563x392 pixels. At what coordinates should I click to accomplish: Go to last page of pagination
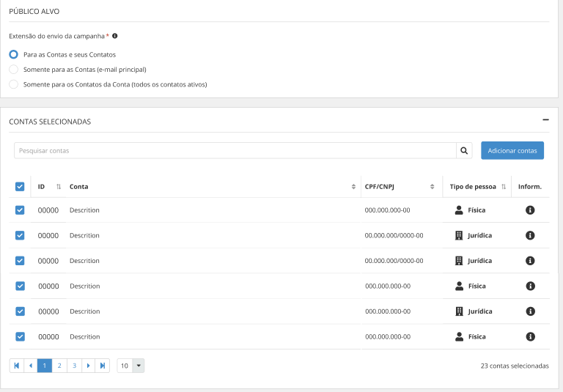(103, 366)
